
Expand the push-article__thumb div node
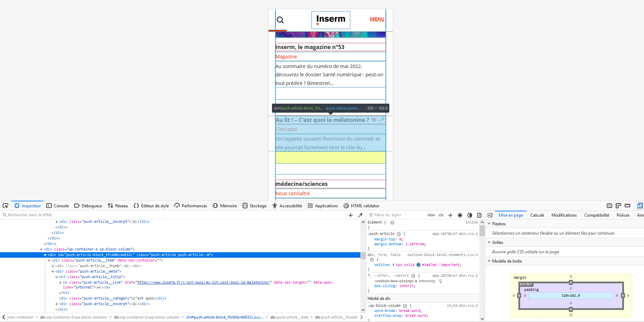(53, 266)
